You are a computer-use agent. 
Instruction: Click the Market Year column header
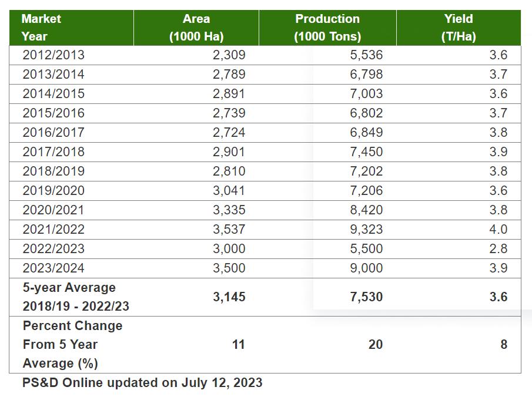[41, 28]
